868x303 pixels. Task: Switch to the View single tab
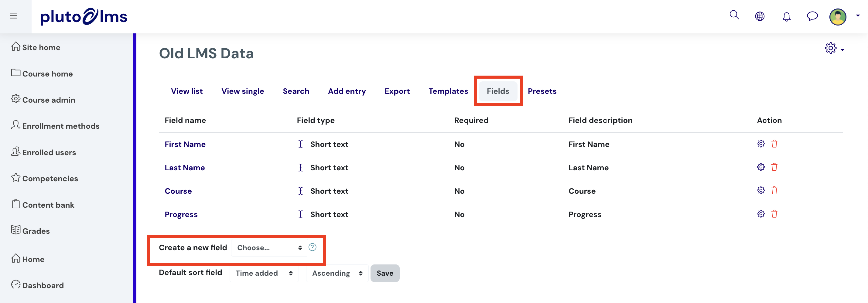click(x=243, y=91)
